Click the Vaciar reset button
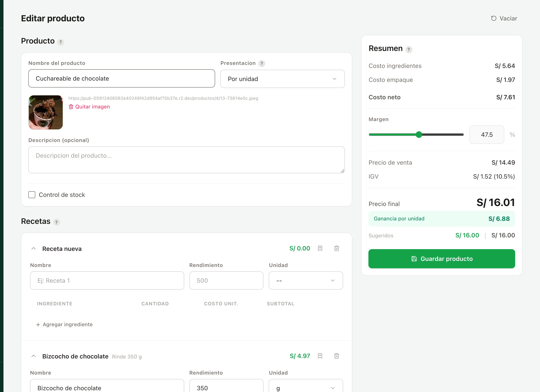The image size is (540, 392). (504, 18)
